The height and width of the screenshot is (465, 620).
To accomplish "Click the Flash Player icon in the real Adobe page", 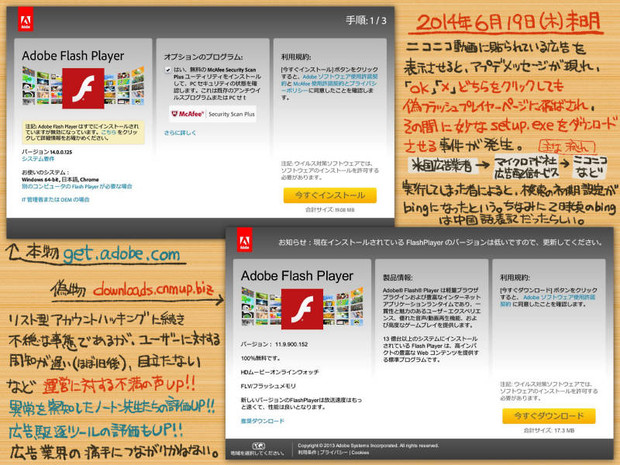I will click(x=83, y=88).
